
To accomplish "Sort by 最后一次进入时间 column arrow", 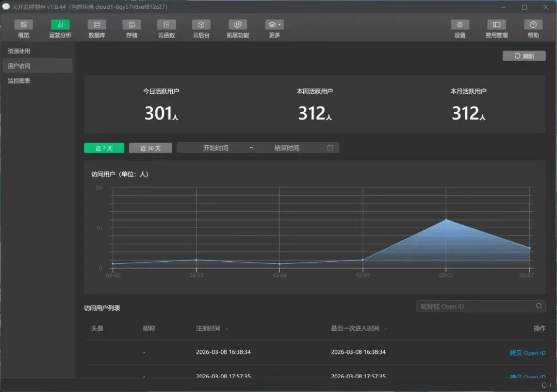I will pyautogui.click(x=385, y=329).
